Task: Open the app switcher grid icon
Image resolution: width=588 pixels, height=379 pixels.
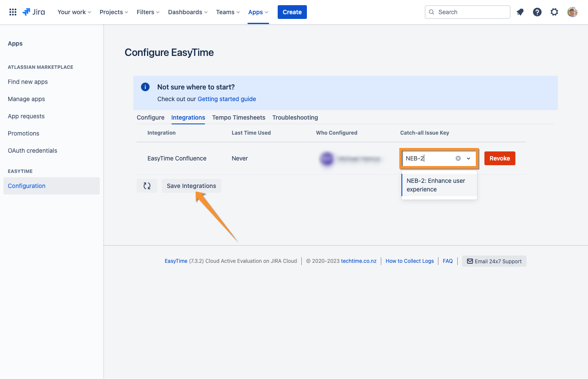Action: [x=13, y=12]
